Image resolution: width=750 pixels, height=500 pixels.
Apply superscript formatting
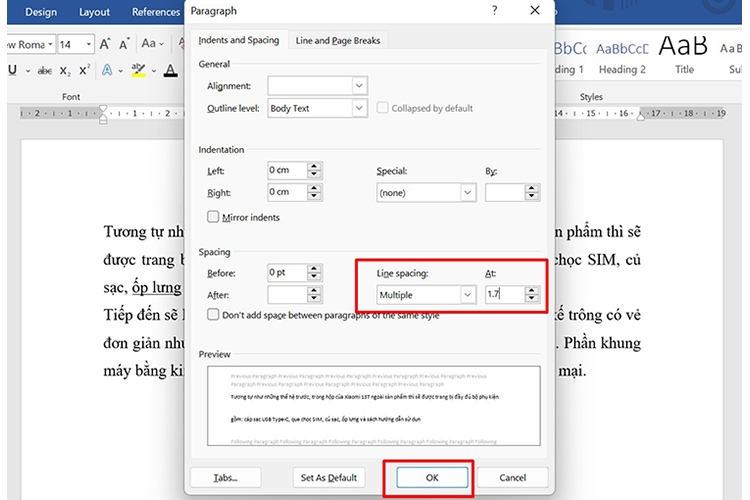coord(85,70)
